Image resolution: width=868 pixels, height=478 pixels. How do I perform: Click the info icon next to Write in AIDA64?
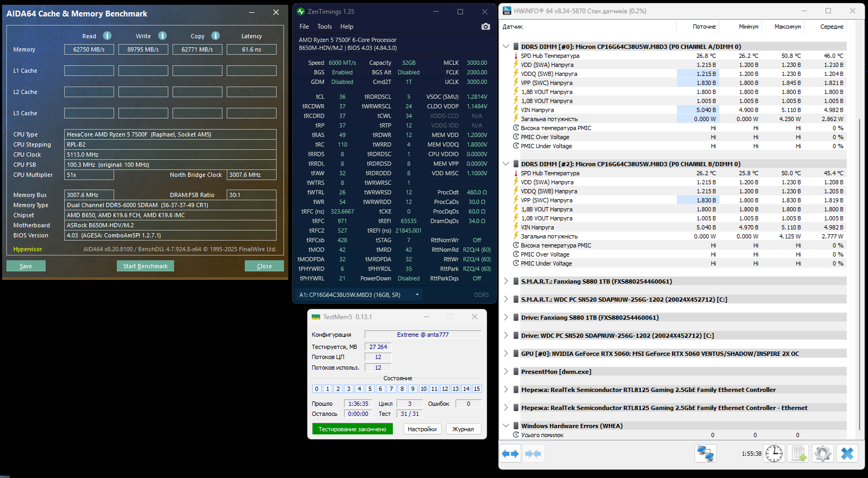[x=162, y=36]
